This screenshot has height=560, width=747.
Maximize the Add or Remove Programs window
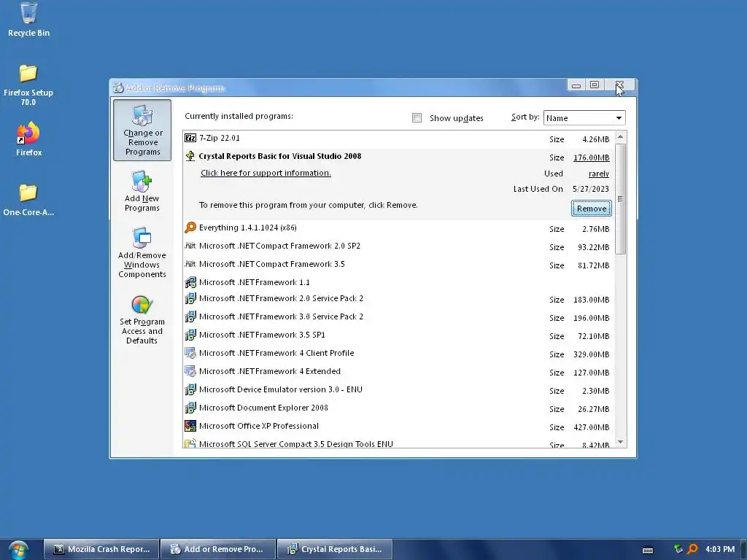click(x=595, y=85)
